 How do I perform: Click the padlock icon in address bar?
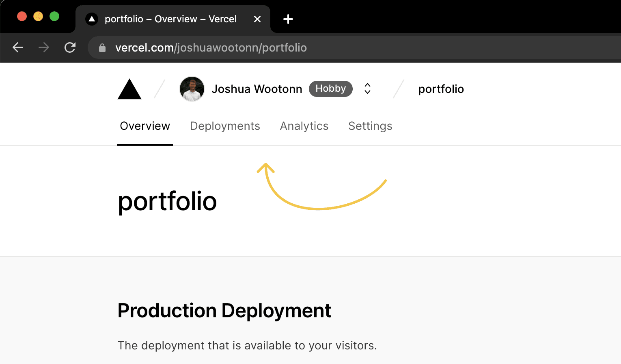102,47
